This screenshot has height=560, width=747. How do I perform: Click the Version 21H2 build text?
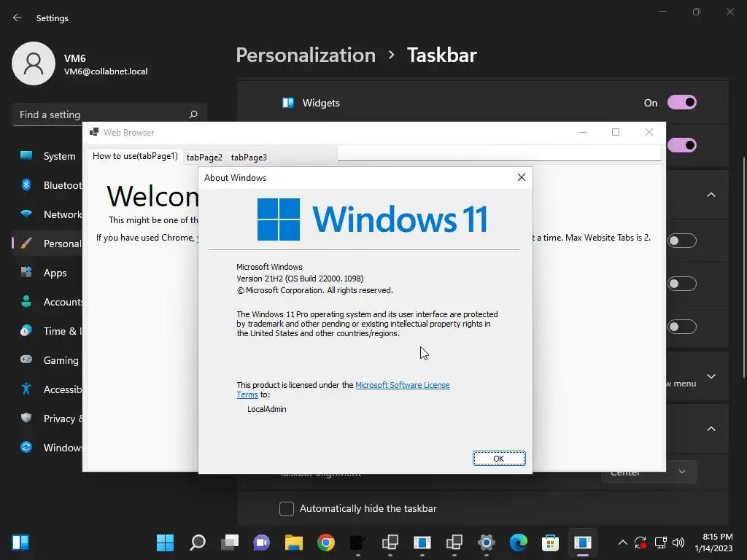300,279
